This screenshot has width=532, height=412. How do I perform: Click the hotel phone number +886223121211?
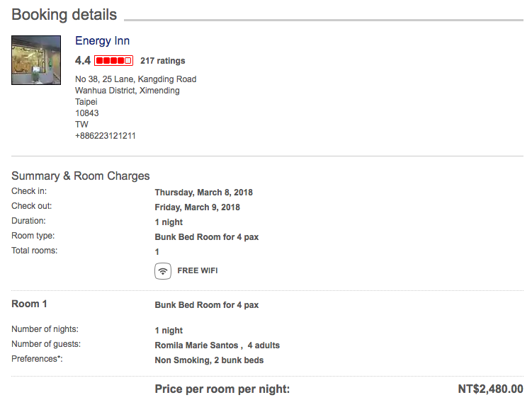point(105,136)
